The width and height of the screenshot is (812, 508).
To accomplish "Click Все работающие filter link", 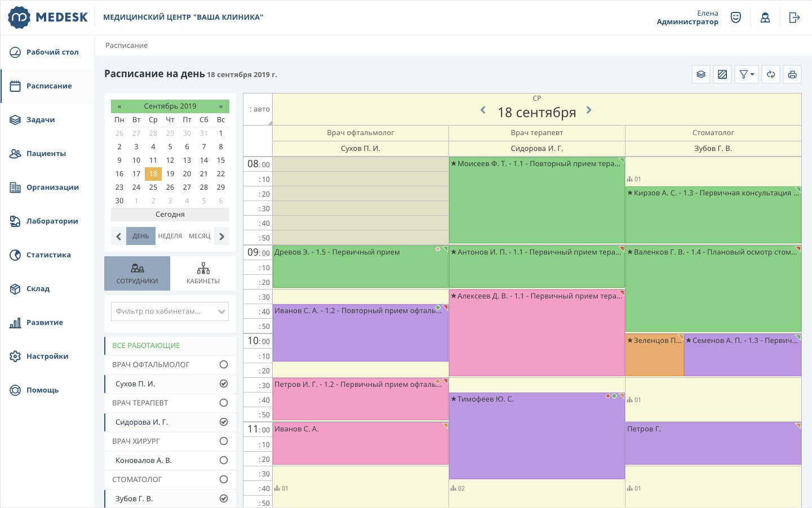I will [x=146, y=346].
